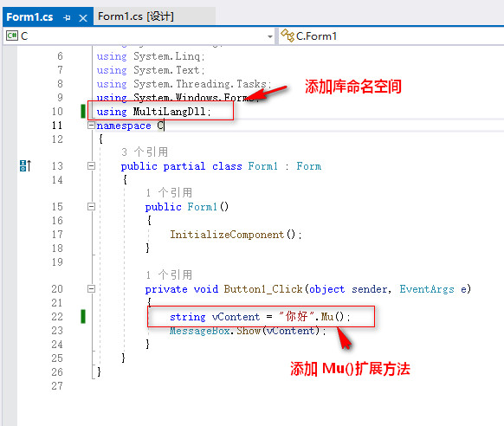Screen dimensions: 504x426
Task: Open the 3 个引用 CodeLens link
Action: tap(145, 152)
